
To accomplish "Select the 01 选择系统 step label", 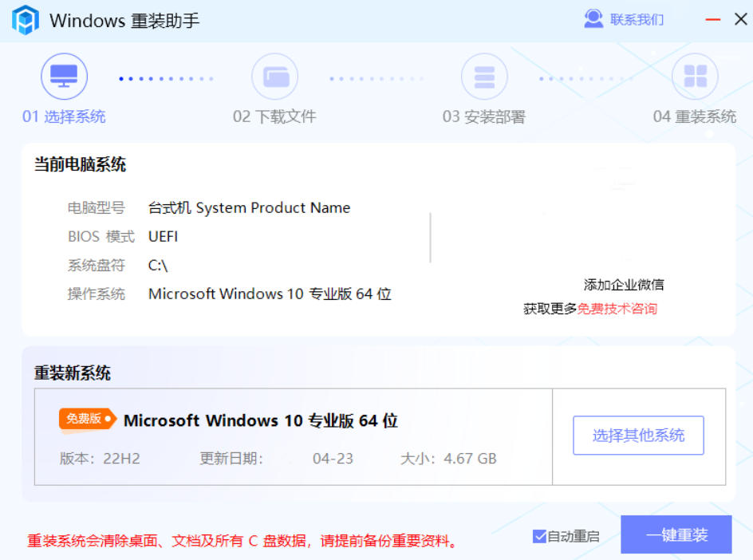I will (x=64, y=116).
